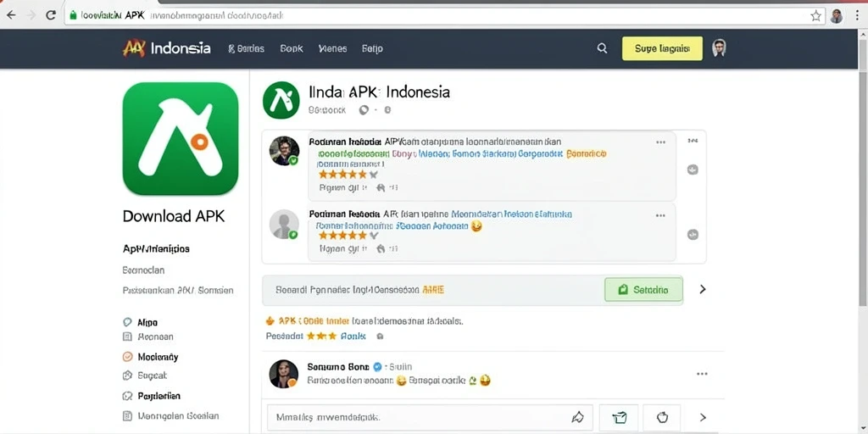Open the blue Ronk link
Viewport: 868px width, 434px height.
(353, 336)
